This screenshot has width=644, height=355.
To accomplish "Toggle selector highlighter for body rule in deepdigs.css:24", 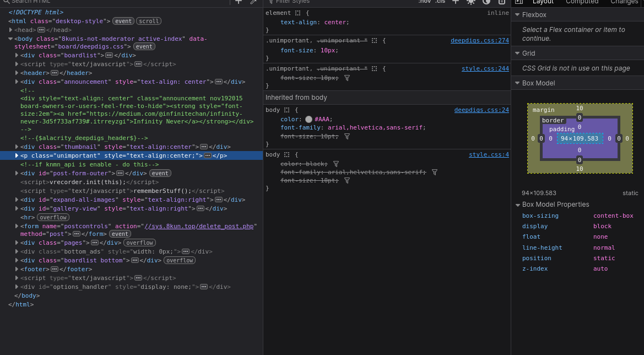I will tap(286, 110).
